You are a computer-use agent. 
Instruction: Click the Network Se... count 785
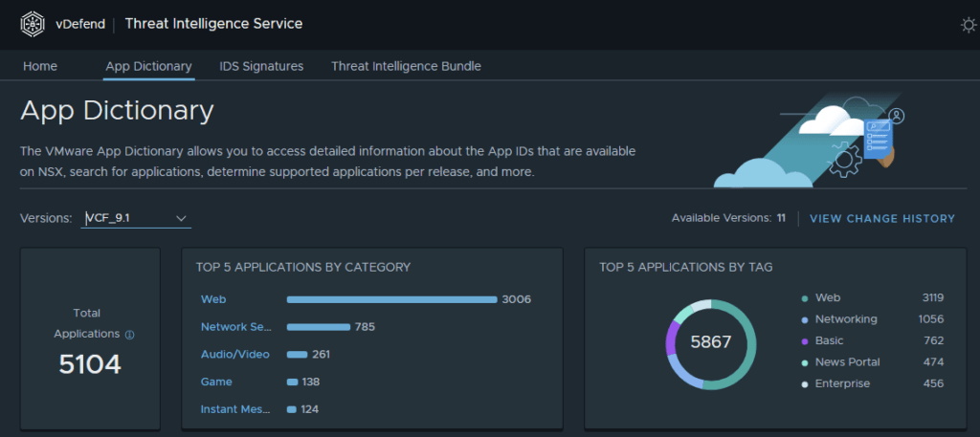pos(365,326)
